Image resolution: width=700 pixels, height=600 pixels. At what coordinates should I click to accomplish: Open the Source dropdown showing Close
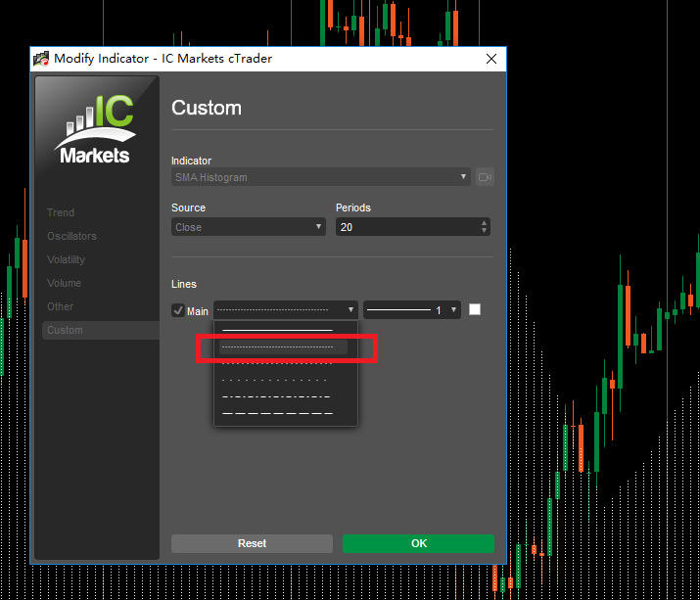point(249,227)
